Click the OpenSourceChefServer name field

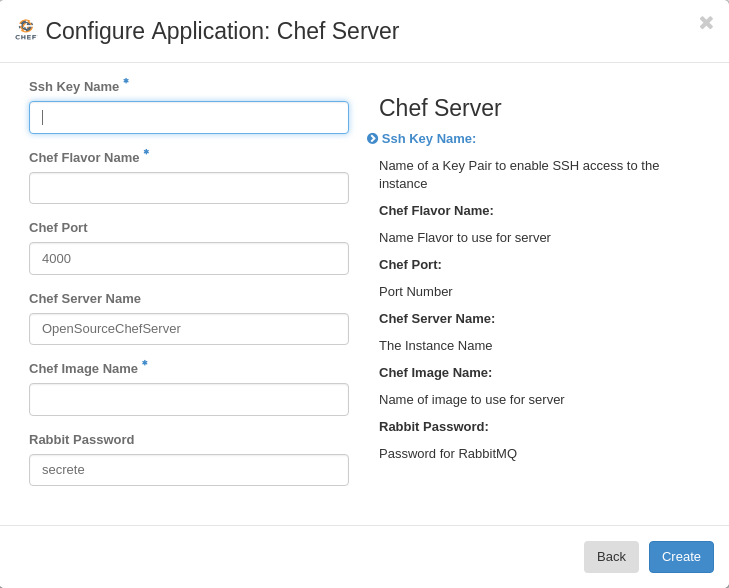click(189, 329)
